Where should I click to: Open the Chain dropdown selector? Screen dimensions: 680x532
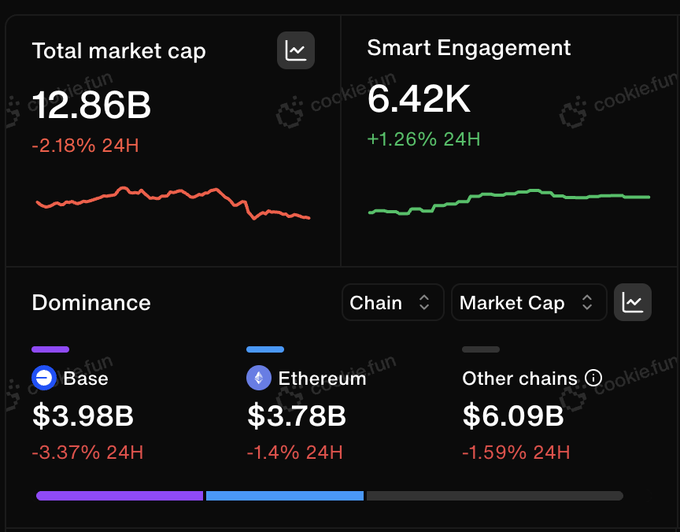point(393,302)
